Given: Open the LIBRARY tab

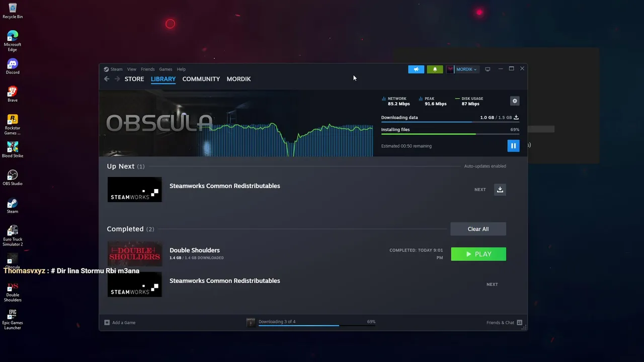Looking at the screenshot, I should point(163,79).
